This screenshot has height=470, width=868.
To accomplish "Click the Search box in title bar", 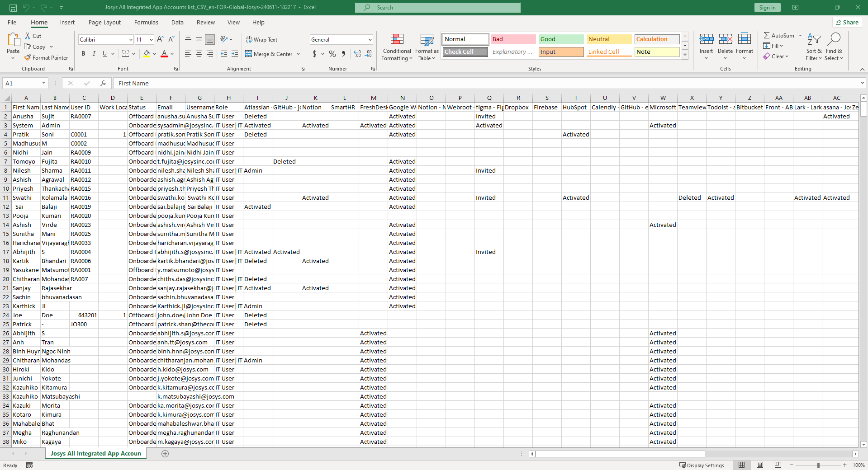I will 437,7.
